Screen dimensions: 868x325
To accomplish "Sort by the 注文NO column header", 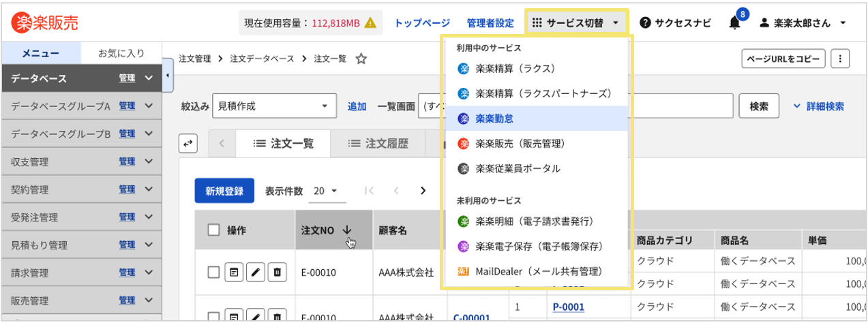I will tap(333, 230).
